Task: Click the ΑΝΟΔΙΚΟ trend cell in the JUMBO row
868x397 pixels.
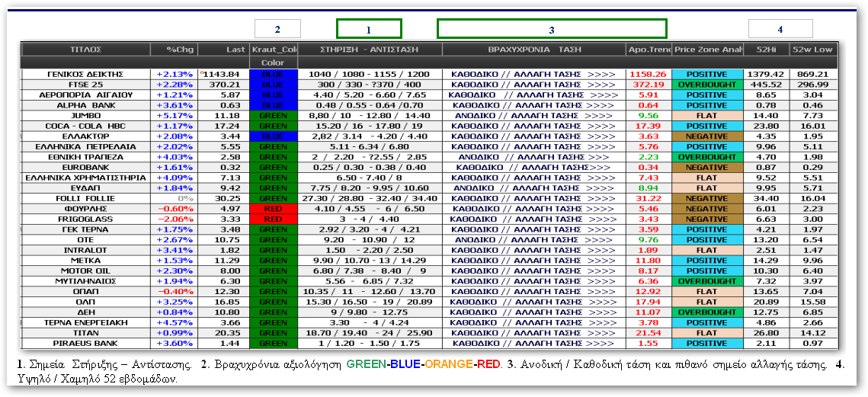Action: pyautogui.click(x=534, y=116)
